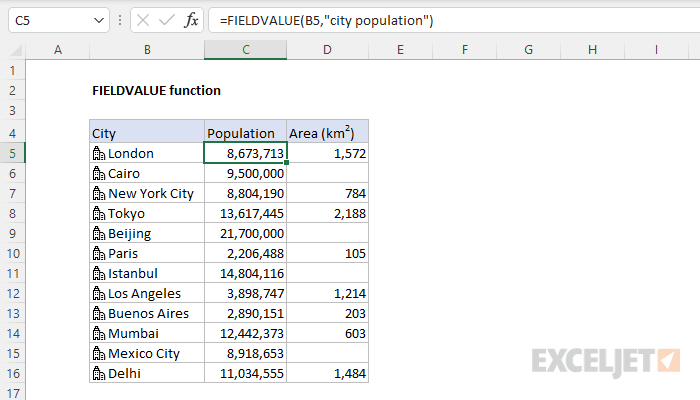This screenshot has width=700, height=400.
Task: Click the city data type icon next to New York City
Action: [99, 193]
